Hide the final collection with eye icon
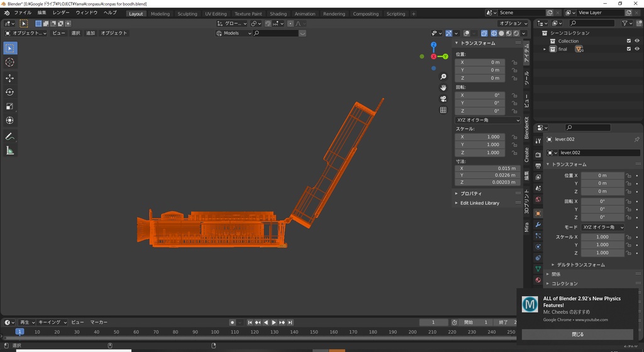 (637, 49)
